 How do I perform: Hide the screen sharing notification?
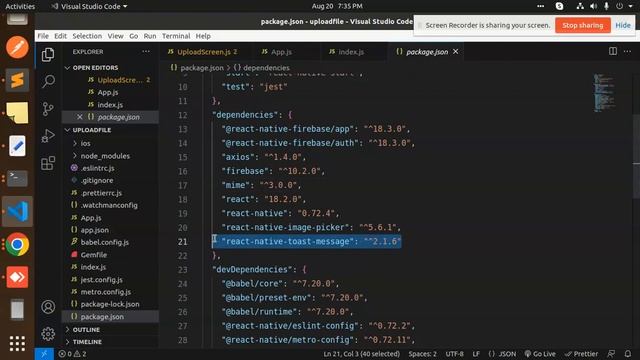[623, 25]
